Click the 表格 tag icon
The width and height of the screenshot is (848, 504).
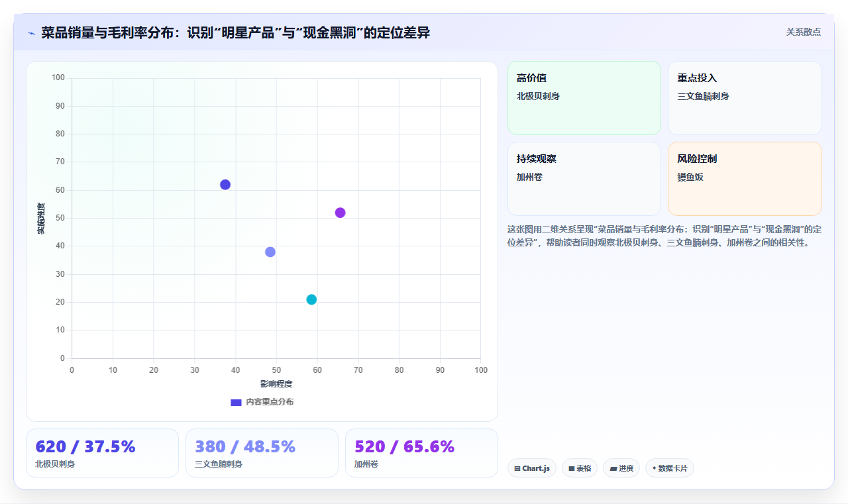click(x=572, y=468)
